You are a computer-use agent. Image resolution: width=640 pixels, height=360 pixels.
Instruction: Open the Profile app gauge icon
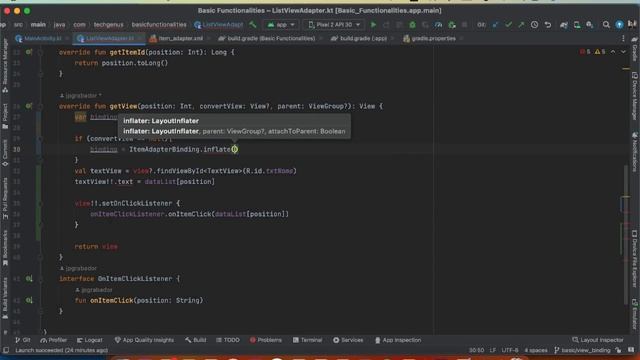click(438, 25)
